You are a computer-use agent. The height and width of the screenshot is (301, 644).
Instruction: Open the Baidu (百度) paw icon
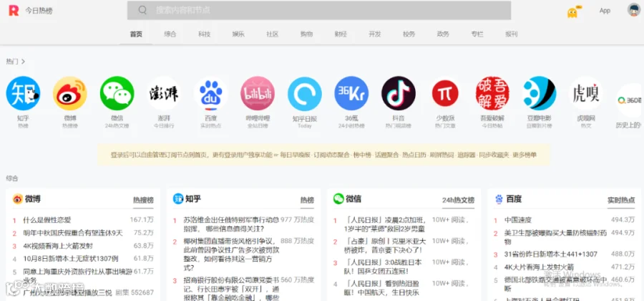[x=210, y=93]
